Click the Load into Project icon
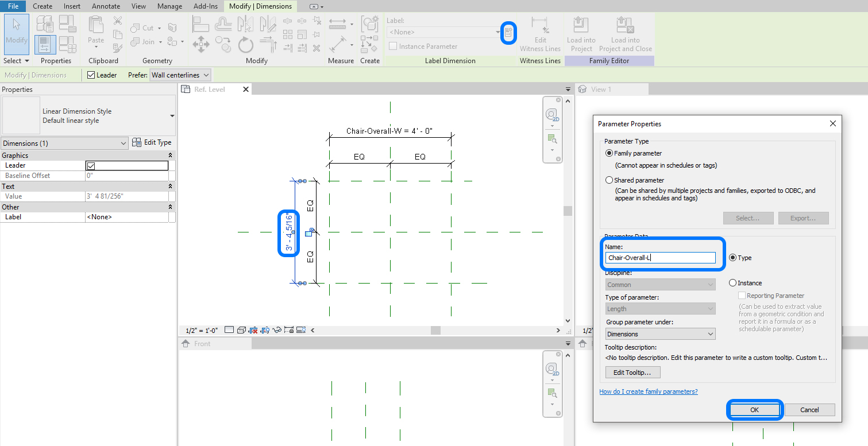 581,26
